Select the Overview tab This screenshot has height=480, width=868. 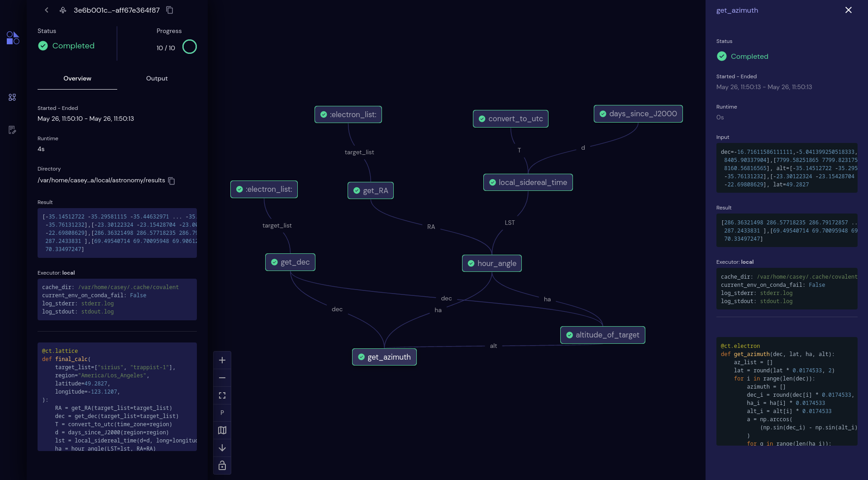point(77,78)
